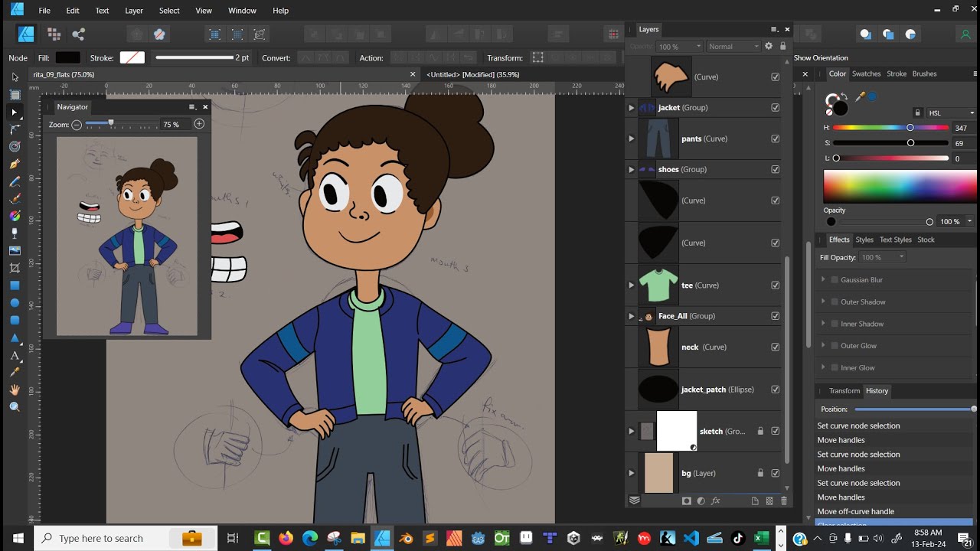The width and height of the screenshot is (980, 551).
Task: Click the Stroke color swatch
Action: coord(132,57)
